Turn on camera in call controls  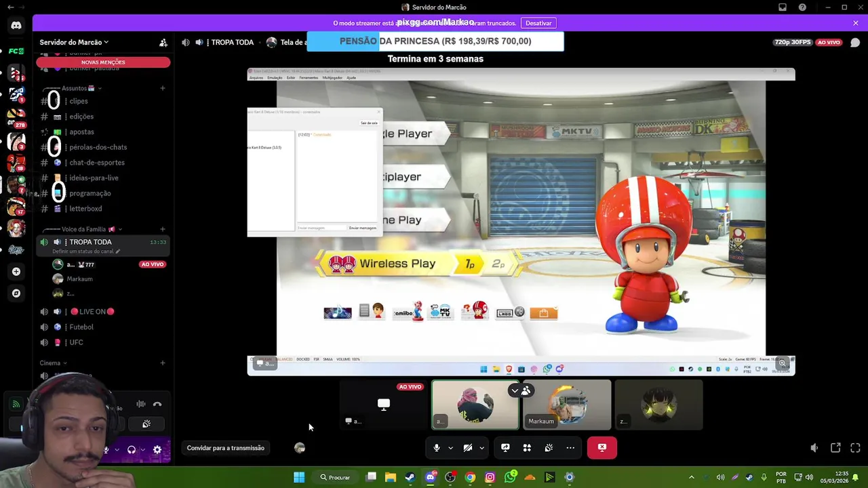(468, 447)
